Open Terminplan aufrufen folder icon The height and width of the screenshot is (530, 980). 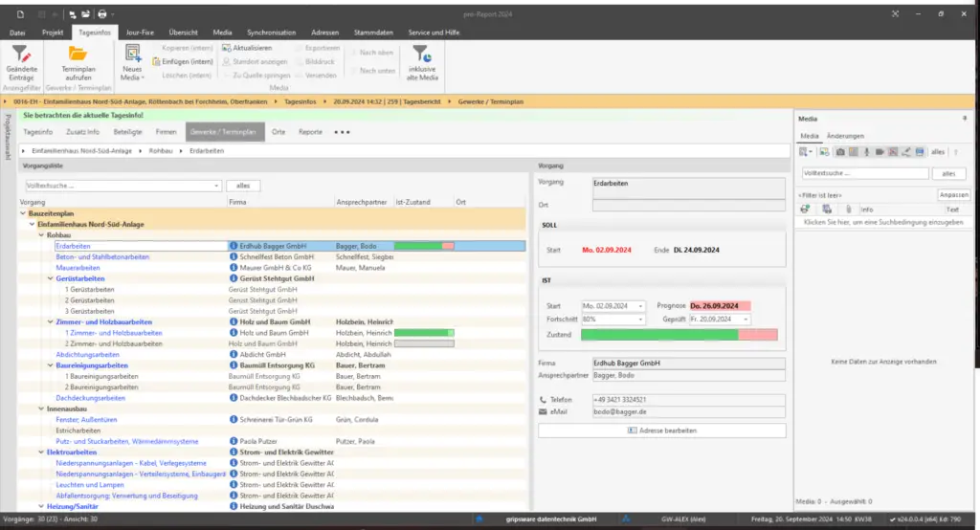point(78,54)
